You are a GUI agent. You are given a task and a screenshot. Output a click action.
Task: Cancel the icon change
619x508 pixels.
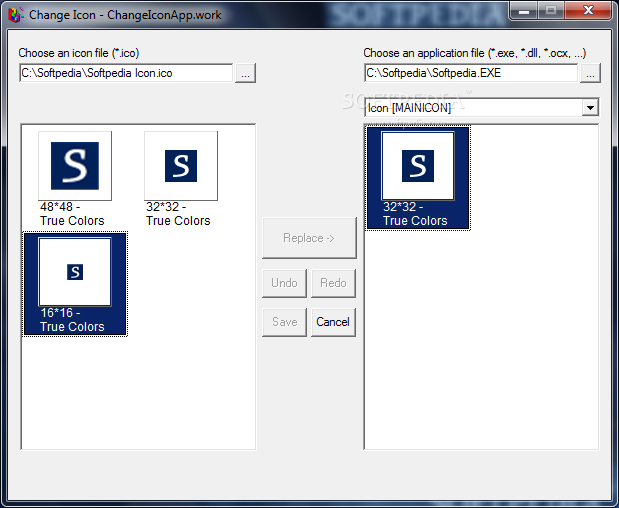click(333, 322)
